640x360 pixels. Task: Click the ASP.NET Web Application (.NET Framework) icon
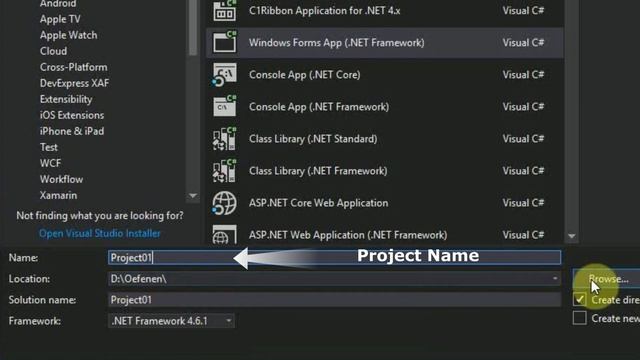coord(224,234)
